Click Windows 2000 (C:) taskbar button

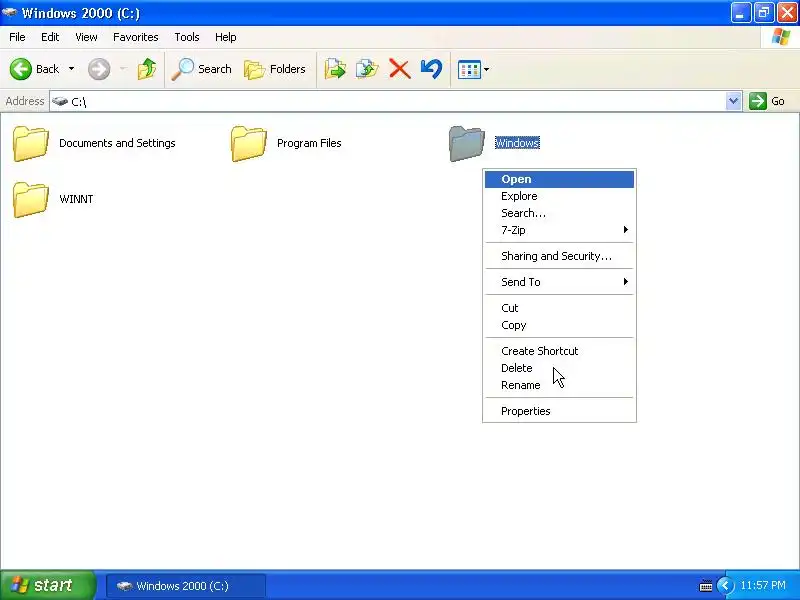[186, 586]
